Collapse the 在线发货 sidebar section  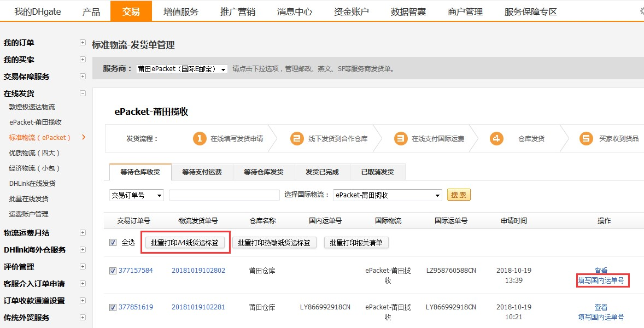[82, 93]
